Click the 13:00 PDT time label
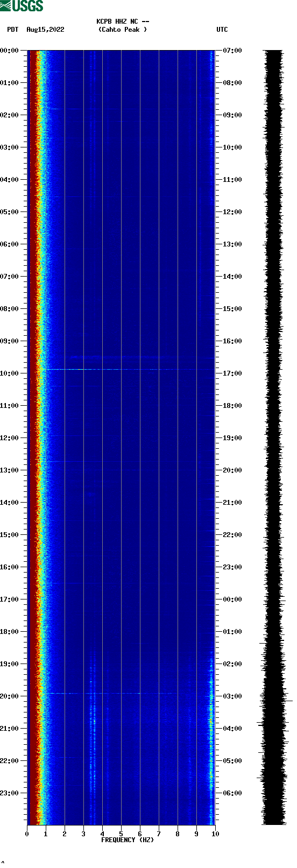This screenshot has width=297, height=868. 10,470
